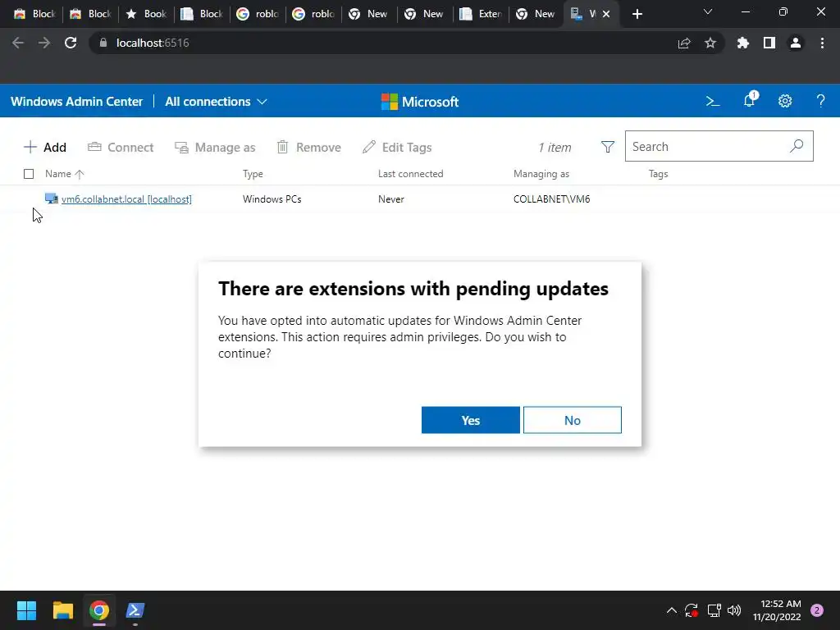Open the Chrome extensions puzzle icon
840x630 pixels.
click(742, 43)
